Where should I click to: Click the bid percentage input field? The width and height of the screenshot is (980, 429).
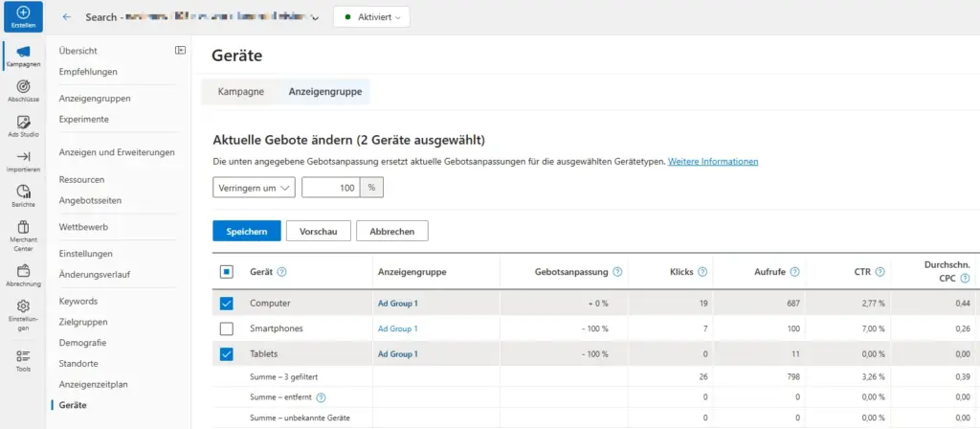tap(330, 188)
